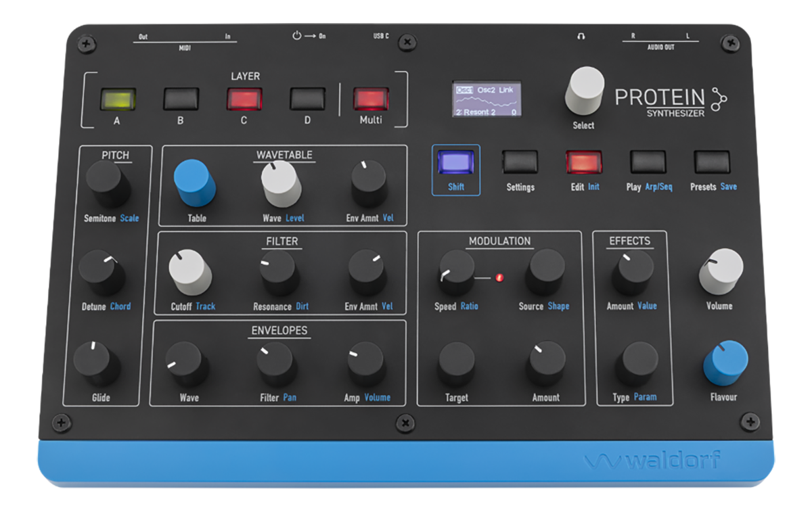Select Layer D button

(307, 99)
